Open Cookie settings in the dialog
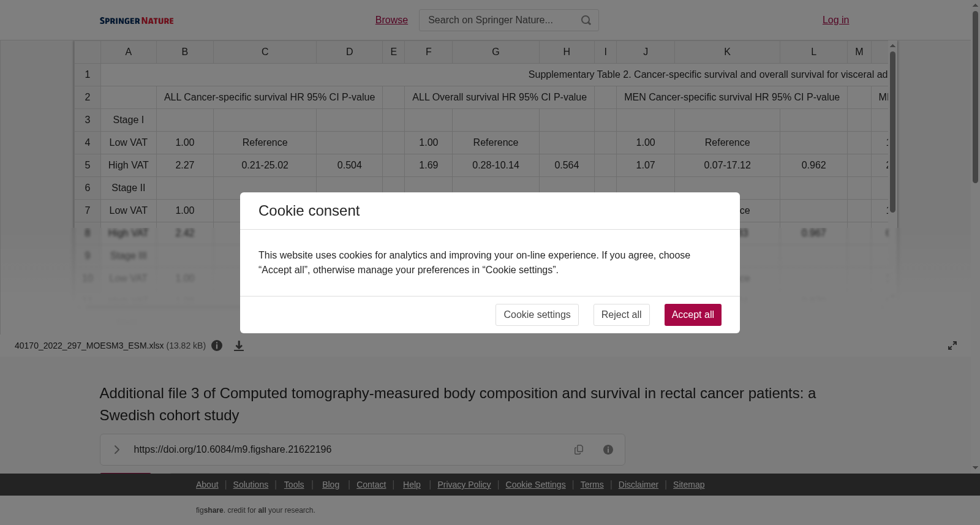980x525 pixels. point(537,315)
